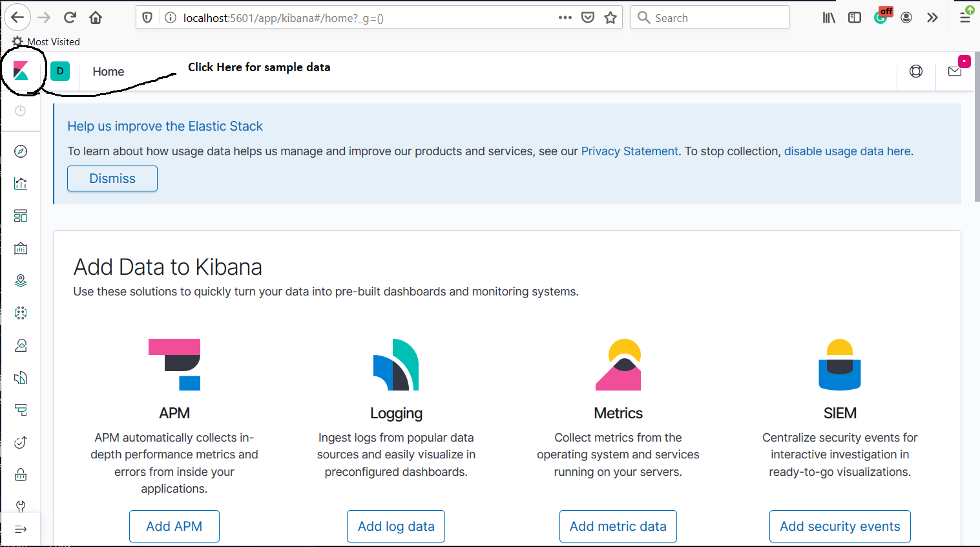
Task: Click the APM product logo
Action: click(x=174, y=365)
